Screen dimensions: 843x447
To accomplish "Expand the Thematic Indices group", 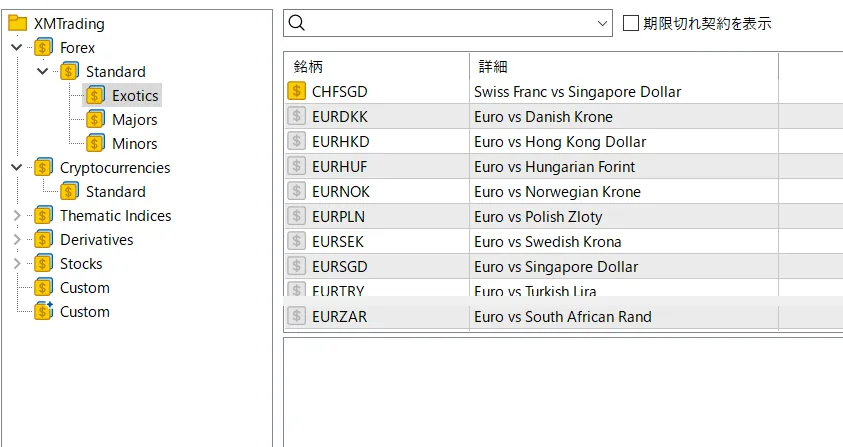I will pos(17,216).
